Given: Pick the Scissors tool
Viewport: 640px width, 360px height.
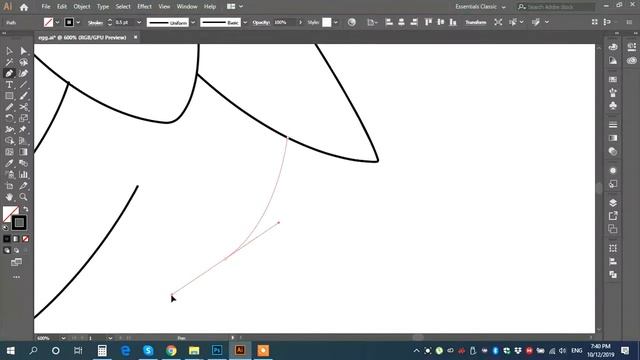Looking at the screenshot, I should (x=23, y=107).
